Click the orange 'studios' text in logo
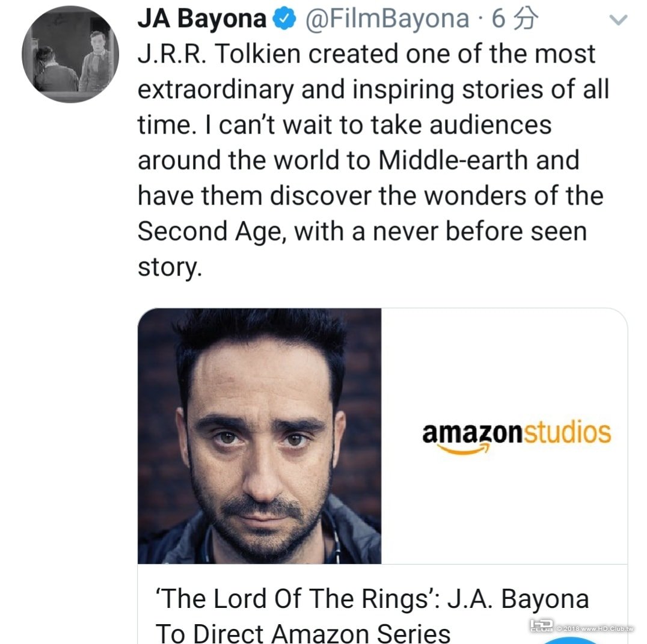 click(568, 432)
